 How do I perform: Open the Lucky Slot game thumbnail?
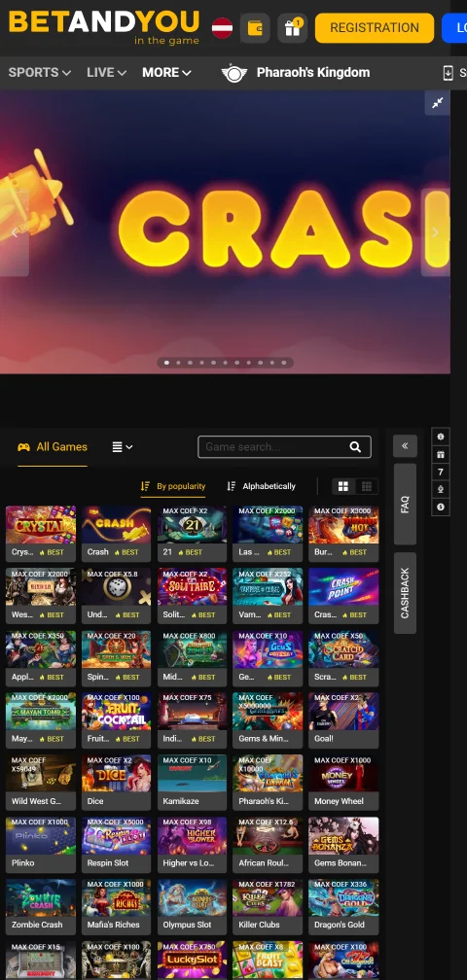pos(192,960)
